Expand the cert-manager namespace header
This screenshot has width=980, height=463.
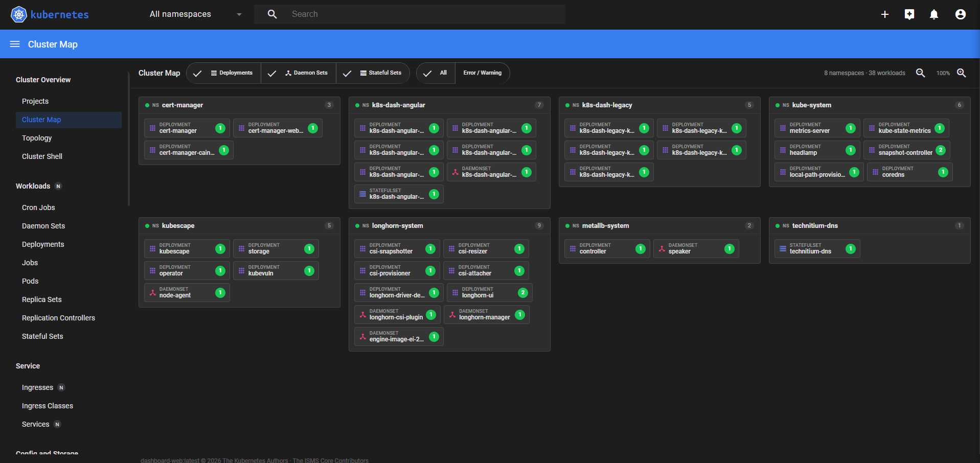[239, 105]
